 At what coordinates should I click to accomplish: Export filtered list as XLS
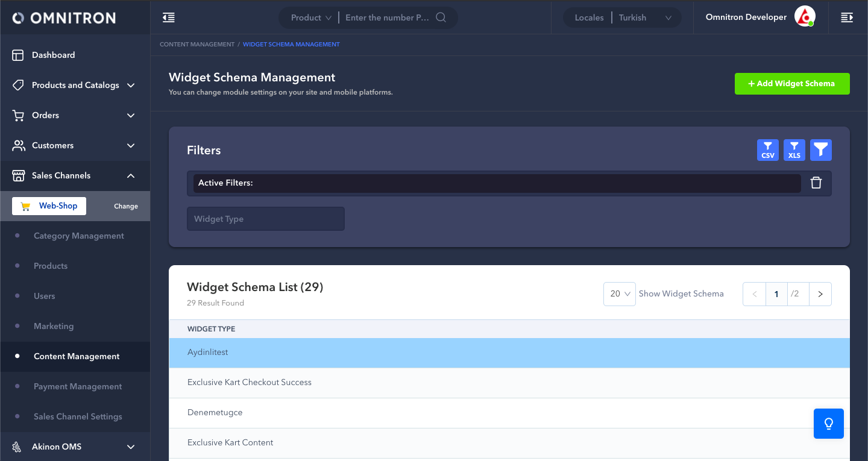tap(794, 150)
